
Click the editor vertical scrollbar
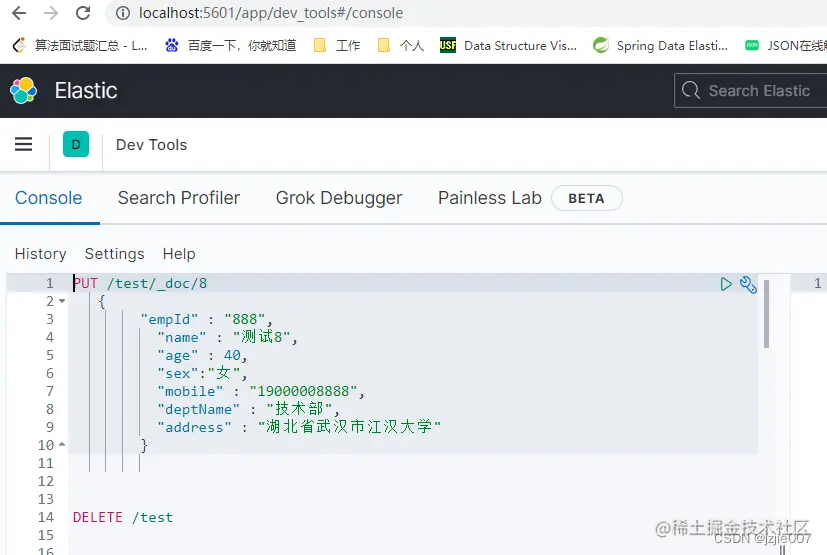pos(766,314)
